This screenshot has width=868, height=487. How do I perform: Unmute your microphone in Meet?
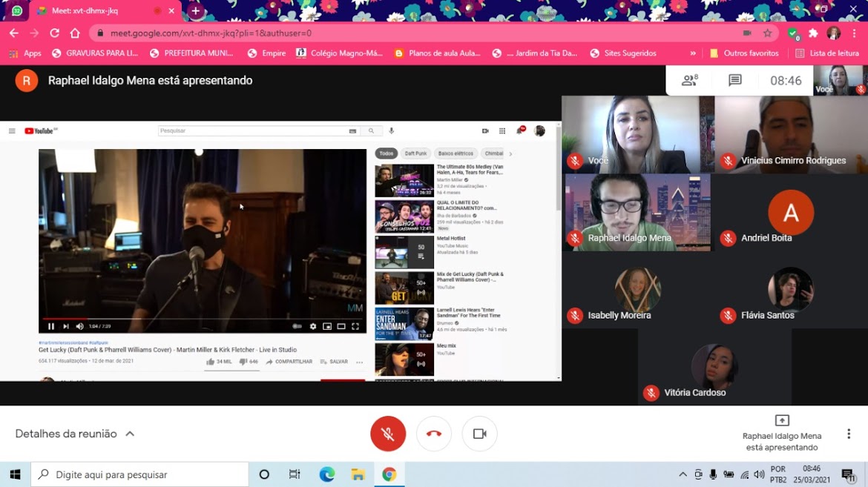pyautogui.click(x=388, y=434)
